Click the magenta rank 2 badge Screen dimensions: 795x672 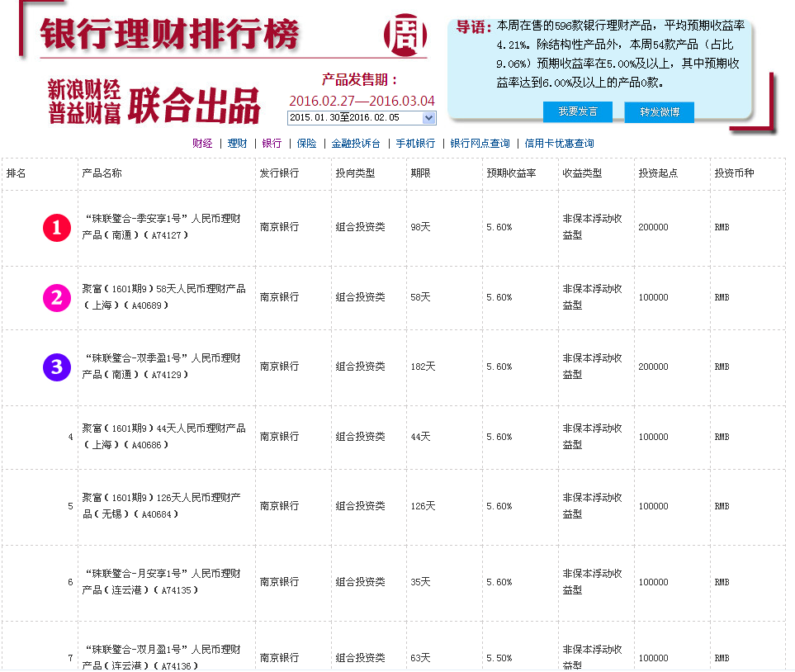(56, 297)
